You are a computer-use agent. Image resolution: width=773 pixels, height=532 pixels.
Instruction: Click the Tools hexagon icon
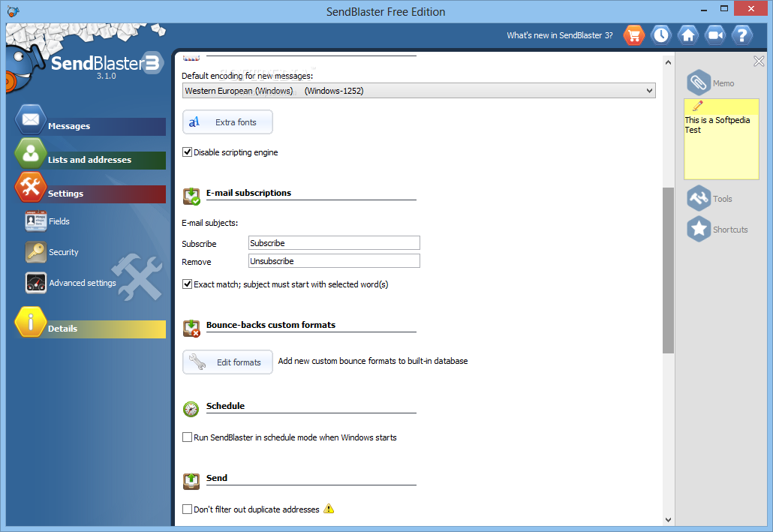click(x=699, y=198)
